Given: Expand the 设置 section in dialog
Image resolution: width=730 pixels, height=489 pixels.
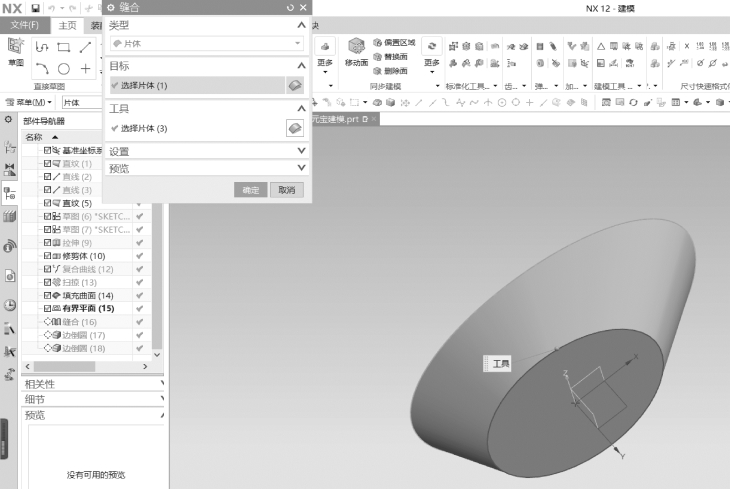Looking at the screenshot, I should (x=205, y=151).
